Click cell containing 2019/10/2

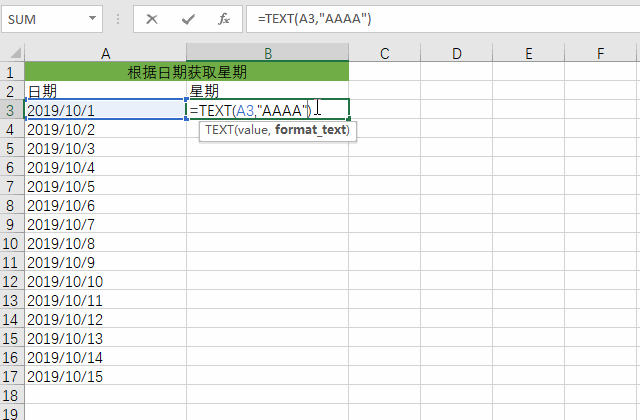(105, 129)
